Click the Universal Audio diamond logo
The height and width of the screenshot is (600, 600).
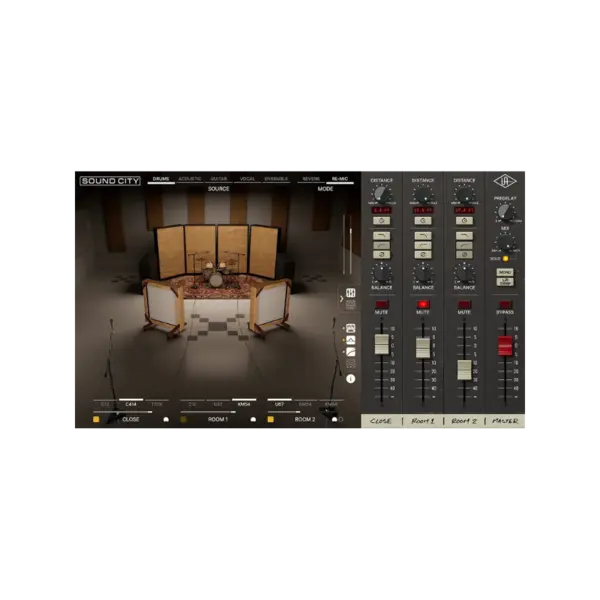[505, 181]
